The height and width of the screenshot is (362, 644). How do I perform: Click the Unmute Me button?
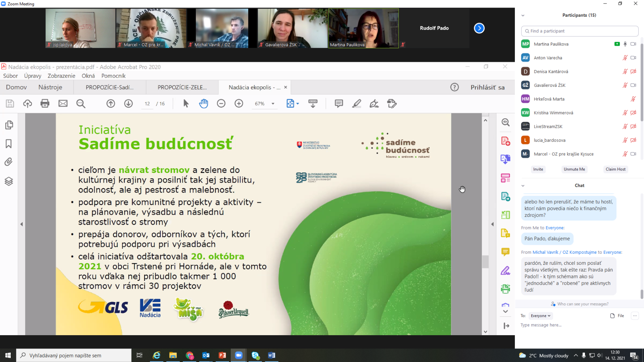(574, 169)
